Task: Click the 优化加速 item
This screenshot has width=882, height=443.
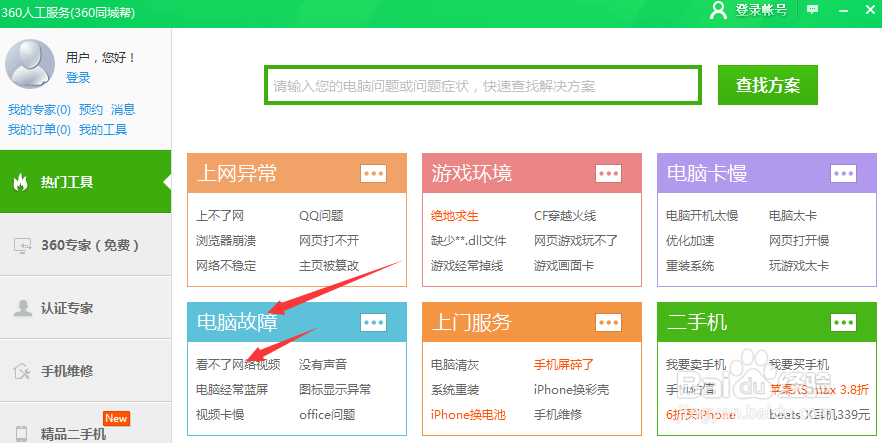Action: (690, 241)
